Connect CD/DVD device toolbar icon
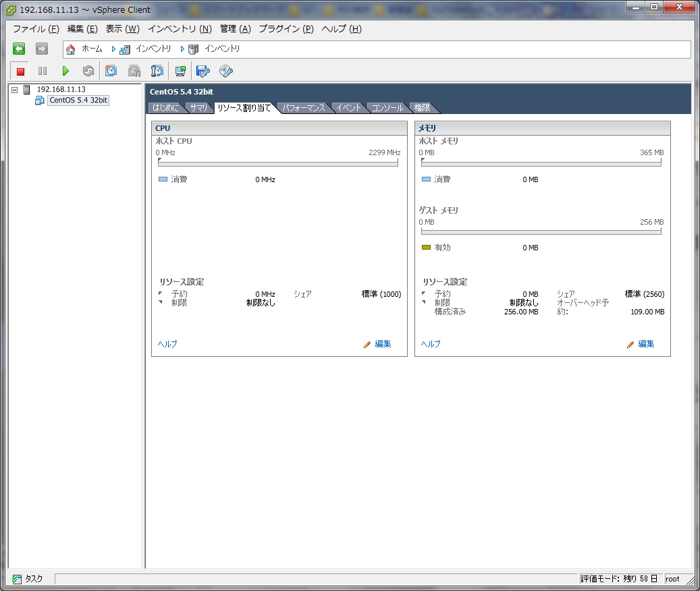Viewport: 700px width, 591px height. (x=226, y=71)
